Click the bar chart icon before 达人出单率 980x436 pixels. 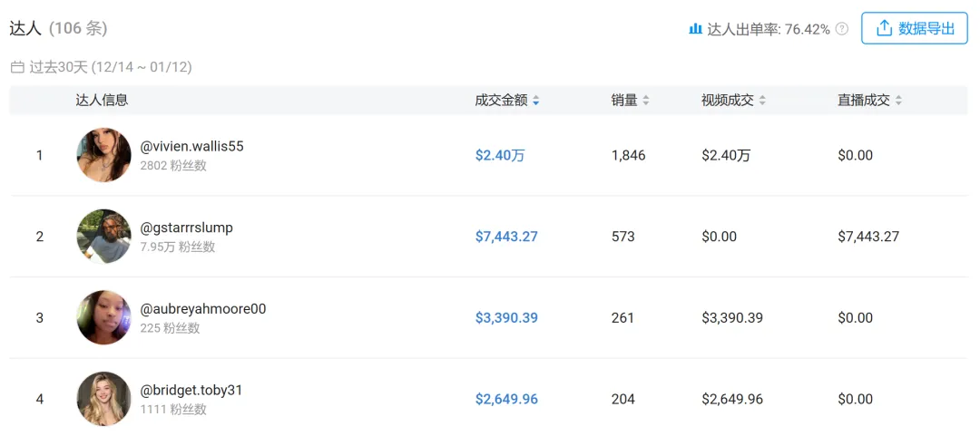[x=696, y=29]
